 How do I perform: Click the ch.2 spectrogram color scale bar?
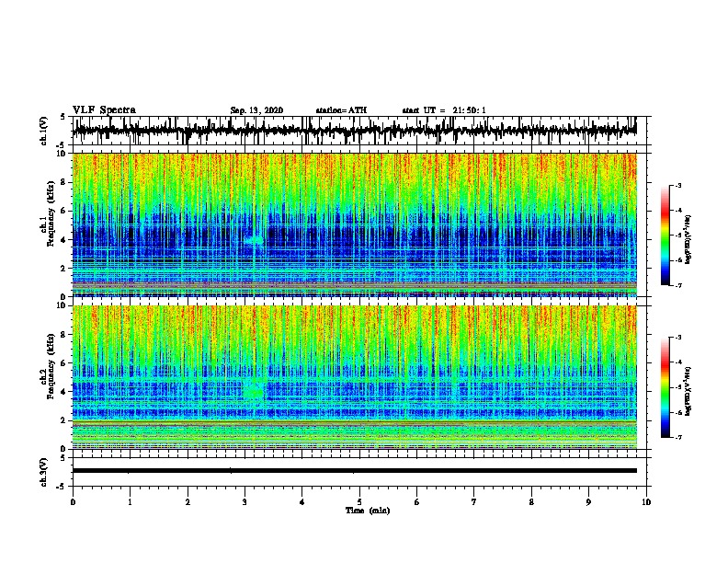coord(665,387)
